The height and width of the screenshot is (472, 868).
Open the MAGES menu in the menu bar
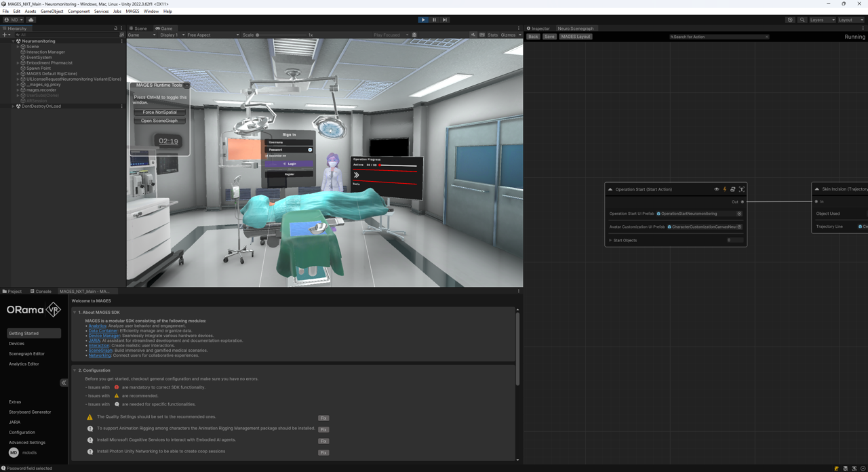coord(132,11)
